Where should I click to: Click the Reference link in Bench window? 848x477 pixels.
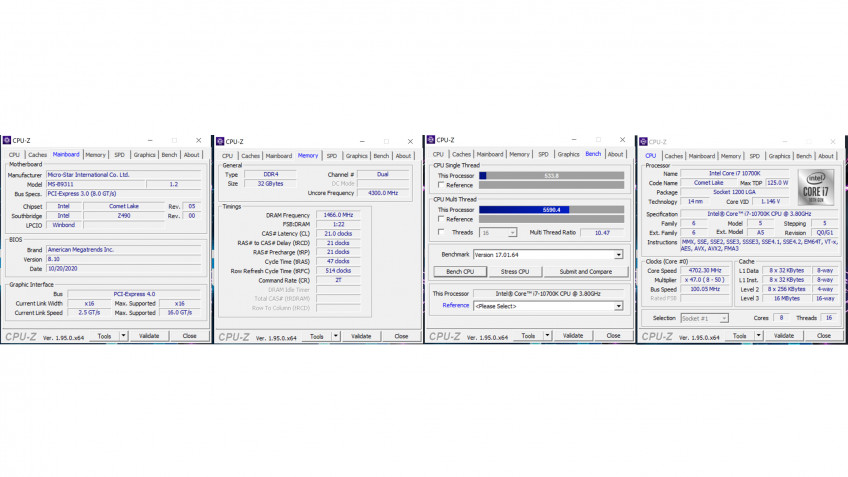tap(456, 306)
